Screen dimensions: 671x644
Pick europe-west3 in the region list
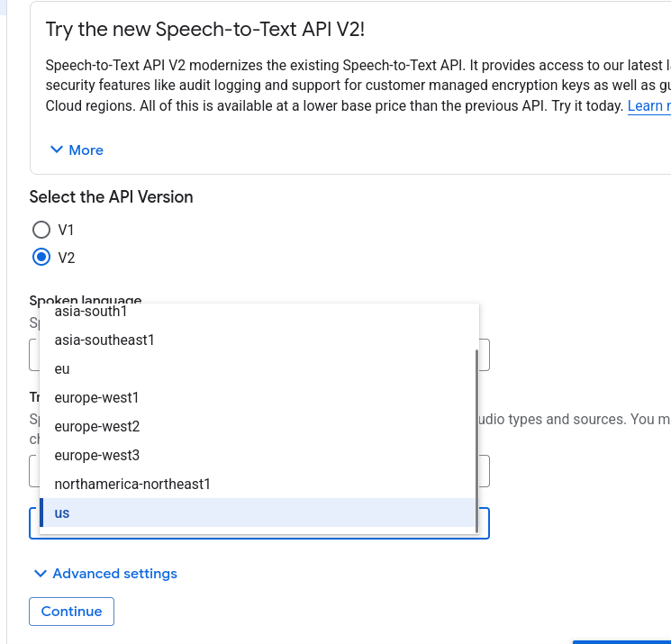click(x=96, y=456)
